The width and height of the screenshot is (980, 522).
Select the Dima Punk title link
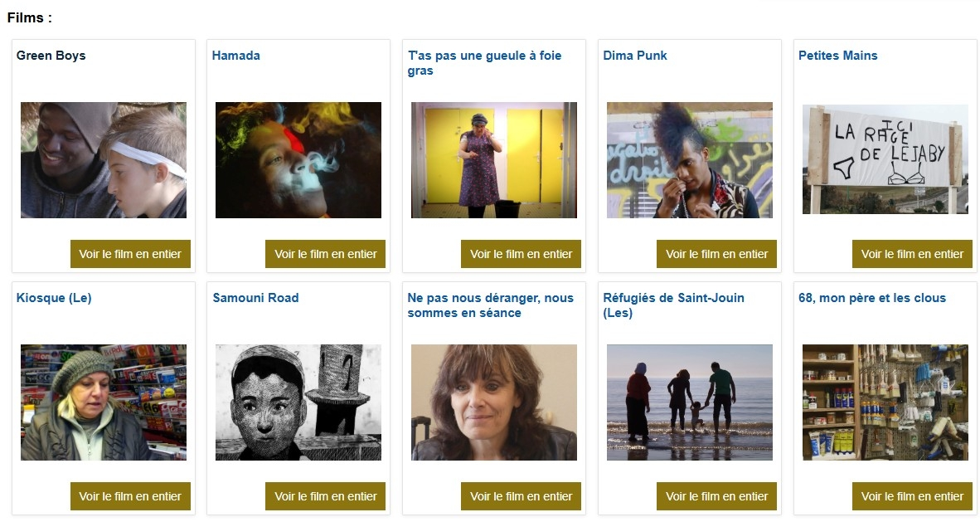pos(634,55)
